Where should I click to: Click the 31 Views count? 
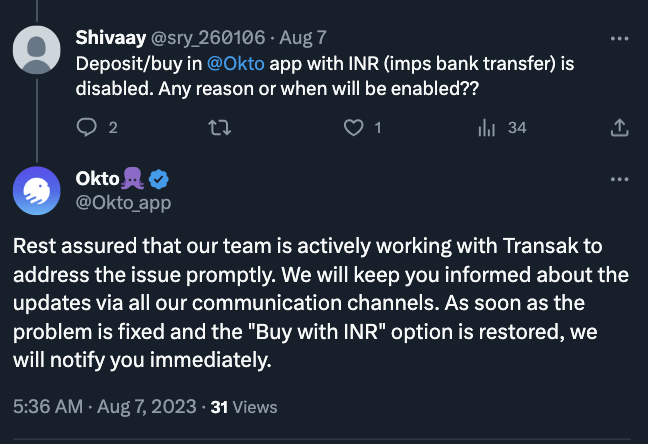coord(244,407)
